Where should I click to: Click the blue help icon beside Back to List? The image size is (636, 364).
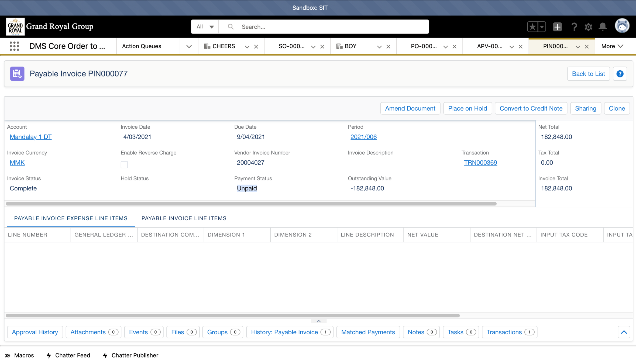click(x=620, y=74)
